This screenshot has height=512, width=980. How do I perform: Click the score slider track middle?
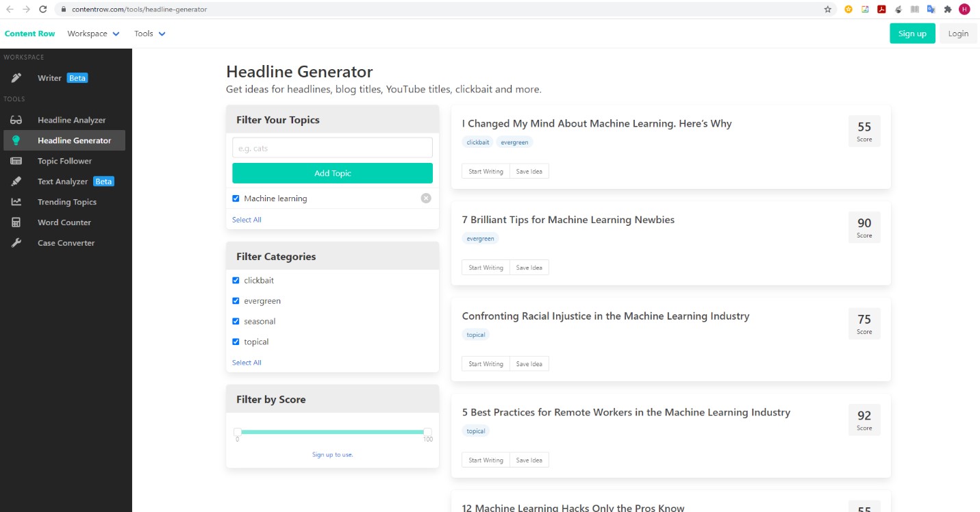click(x=333, y=432)
